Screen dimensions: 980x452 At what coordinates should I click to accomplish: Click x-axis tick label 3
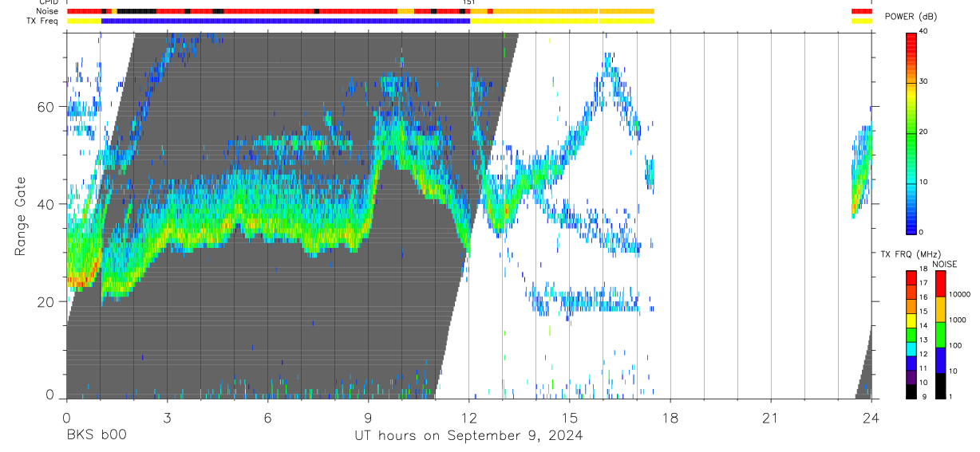[167, 417]
